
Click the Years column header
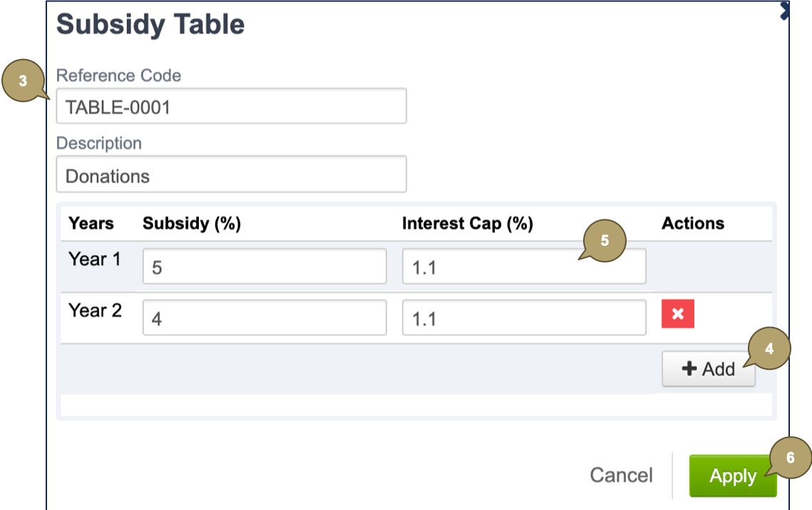90,223
